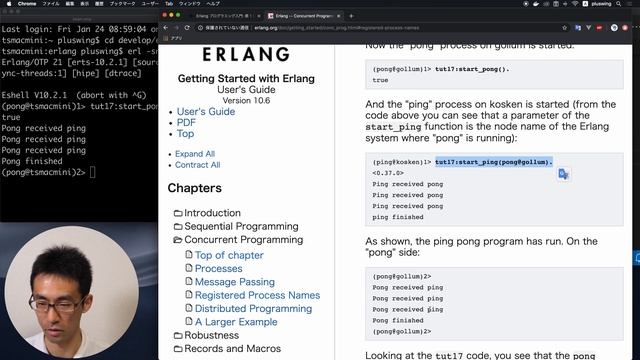Click the Expand All link
The height and width of the screenshot is (360, 640).
(195, 154)
